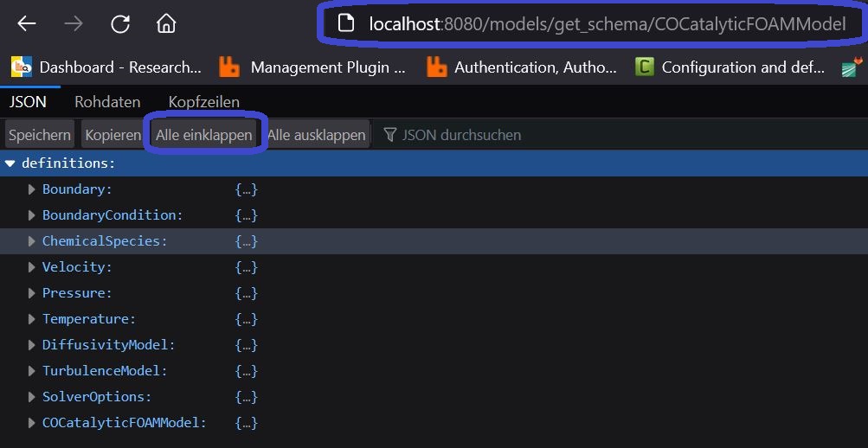Open Authentication, Autho... bookmark
The width and height of the screenshot is (868, 448).
522,67
